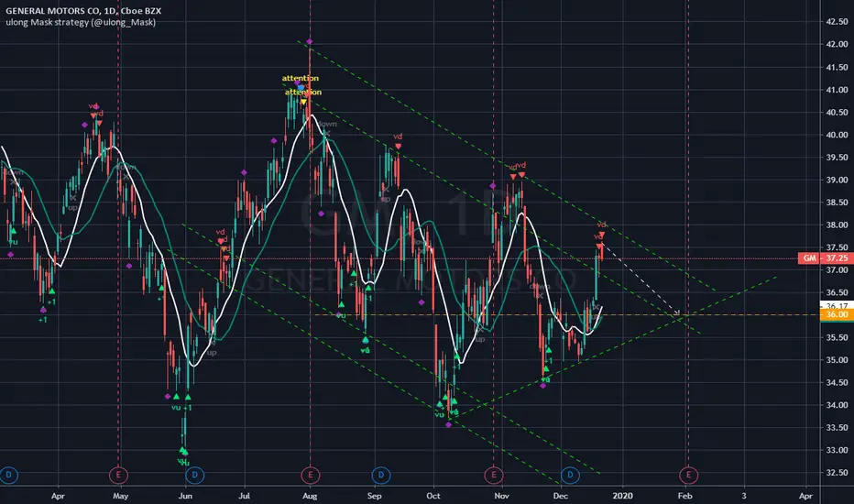Click the 41.00 price axis value

838,90
